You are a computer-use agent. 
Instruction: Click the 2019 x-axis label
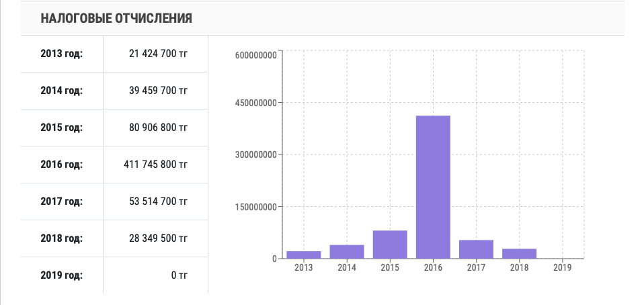pyautogui.click(x=562, y=267)
